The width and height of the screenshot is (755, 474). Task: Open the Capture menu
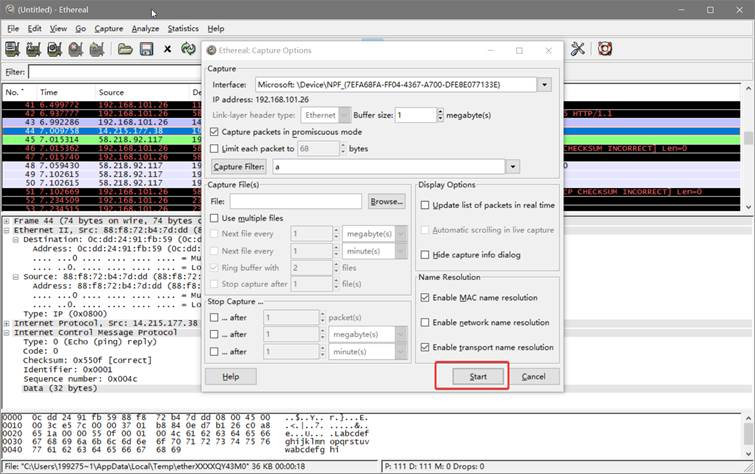click(108, 28)
